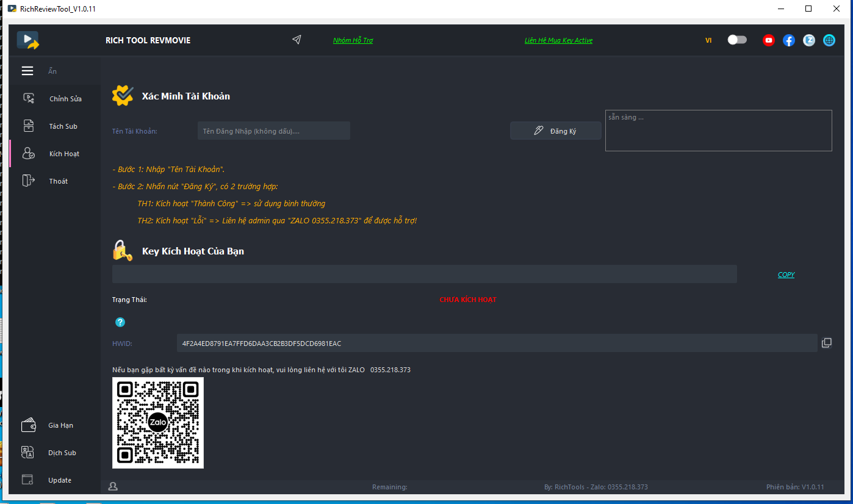Open the website globe icon
Viewport: 853px width, 504px height.
(x=829, y=40)
